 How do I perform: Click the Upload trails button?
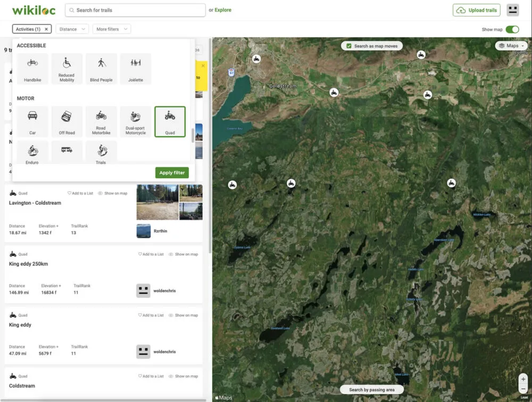click(x=477, y=10)
